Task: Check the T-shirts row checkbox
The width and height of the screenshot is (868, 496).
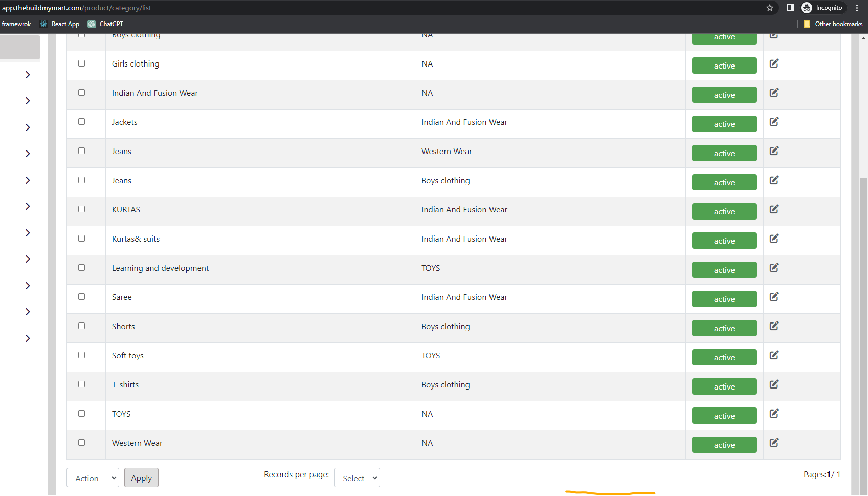Action: click(81, 384)
